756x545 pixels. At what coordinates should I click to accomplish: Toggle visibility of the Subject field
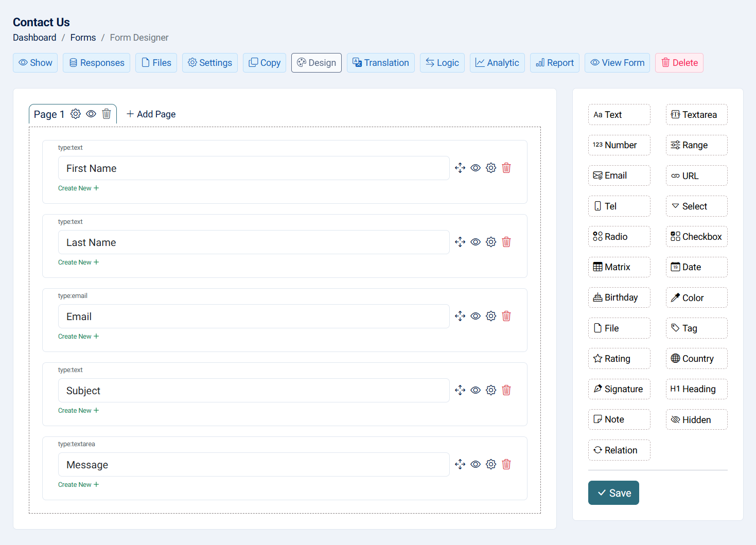(476, 390)
